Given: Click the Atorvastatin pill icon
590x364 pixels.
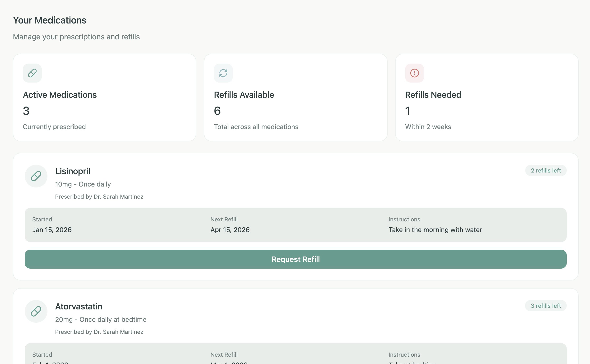Looking at the screenshot, I should coord(36,311).
